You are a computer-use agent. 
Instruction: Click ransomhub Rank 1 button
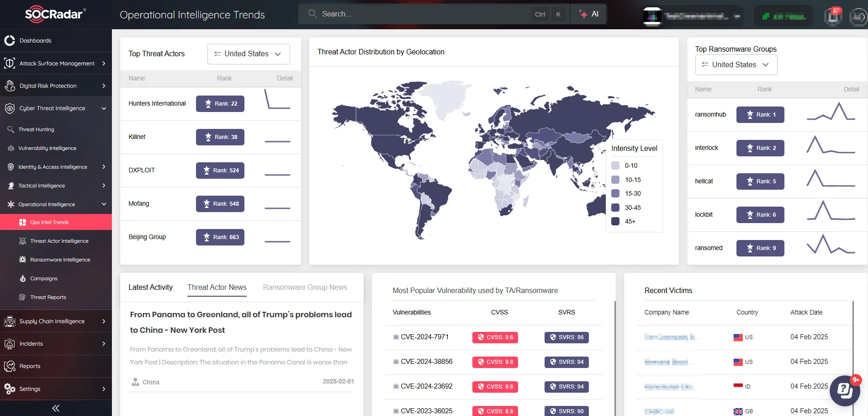[x=760, y=115]
